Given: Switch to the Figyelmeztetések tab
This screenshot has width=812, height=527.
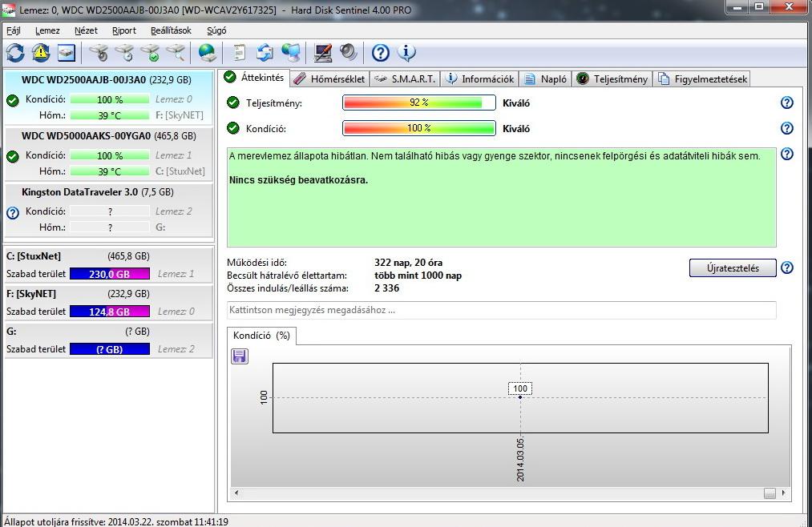Looking at the screenshot, I should [701, 79].
